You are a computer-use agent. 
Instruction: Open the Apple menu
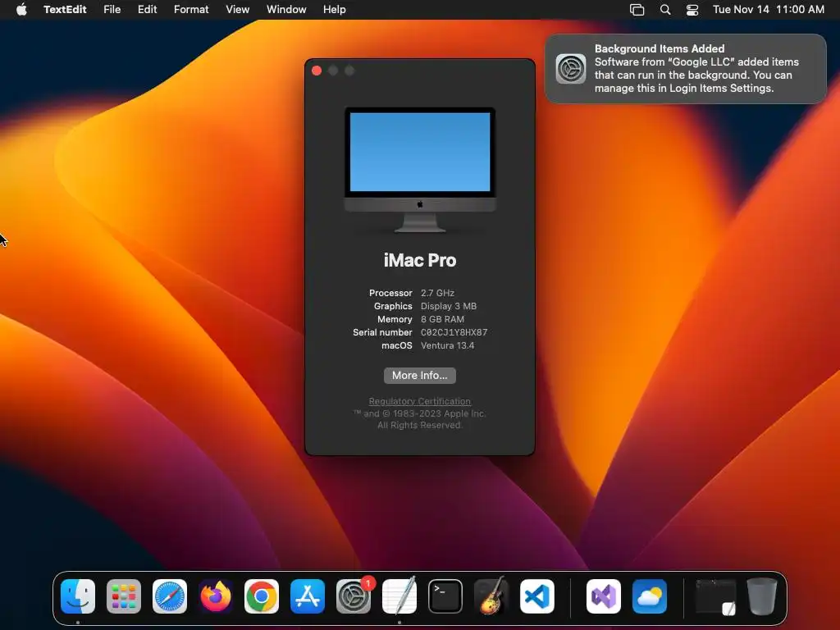point(21,9)
